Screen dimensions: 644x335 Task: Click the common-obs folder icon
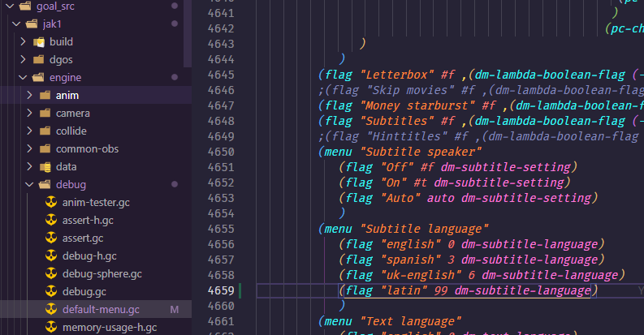click(45, 149)
